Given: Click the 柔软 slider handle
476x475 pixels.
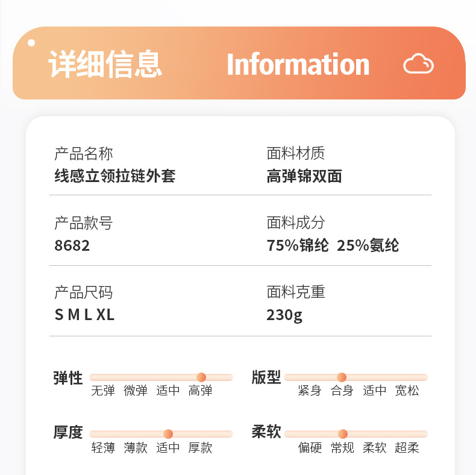Looking at the screenshot, I should click(343, 434).
